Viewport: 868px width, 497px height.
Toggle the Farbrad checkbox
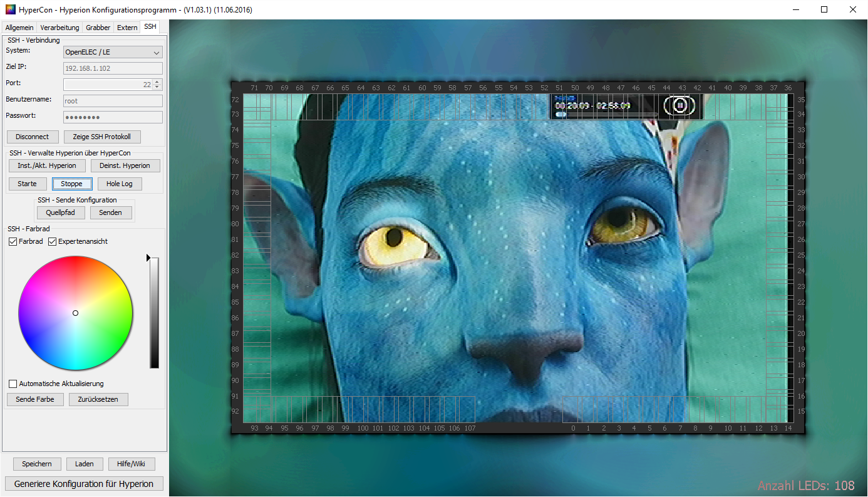13,242
